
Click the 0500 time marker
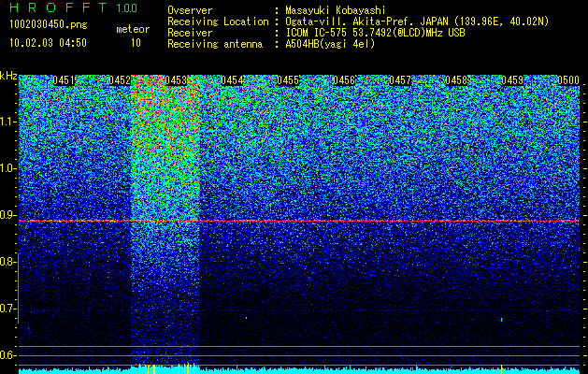[568, 80]
